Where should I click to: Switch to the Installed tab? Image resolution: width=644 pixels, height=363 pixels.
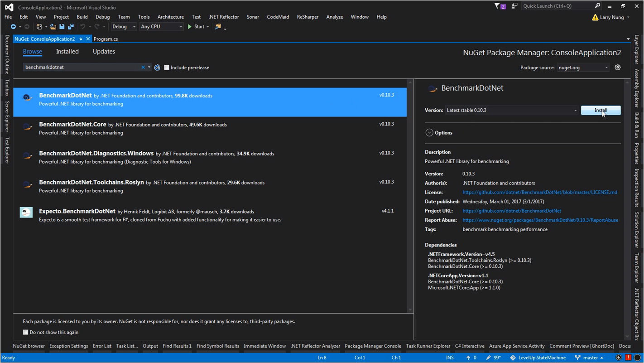coord(67,52)
